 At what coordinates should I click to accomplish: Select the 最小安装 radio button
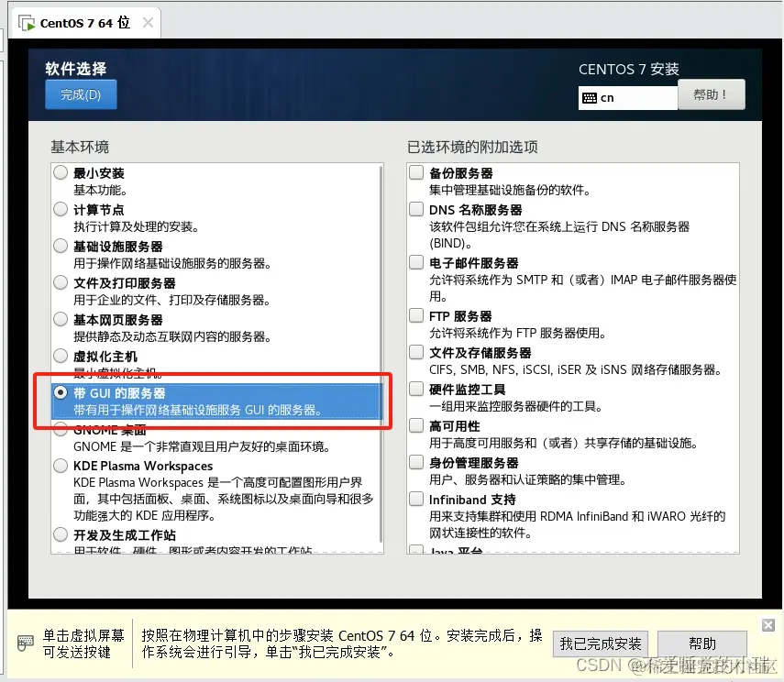(x=61, y=172)
